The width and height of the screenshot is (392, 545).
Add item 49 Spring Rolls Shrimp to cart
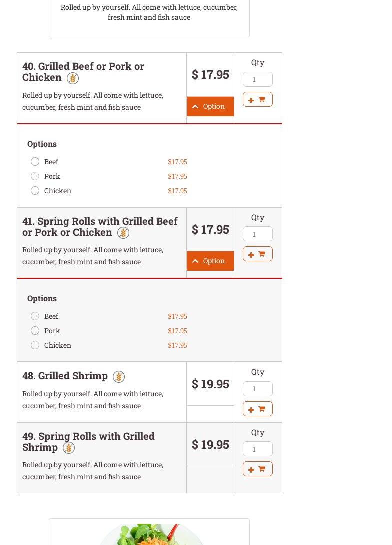pyautogui.click(x=257, y=469)
